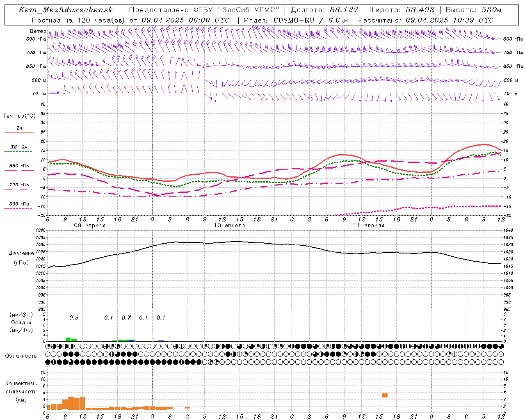Click the Тем-ра(°C) temperature panel label
The height and width of the screenshot is (420, 525).
pyautogui.click(x=19, y=116)
